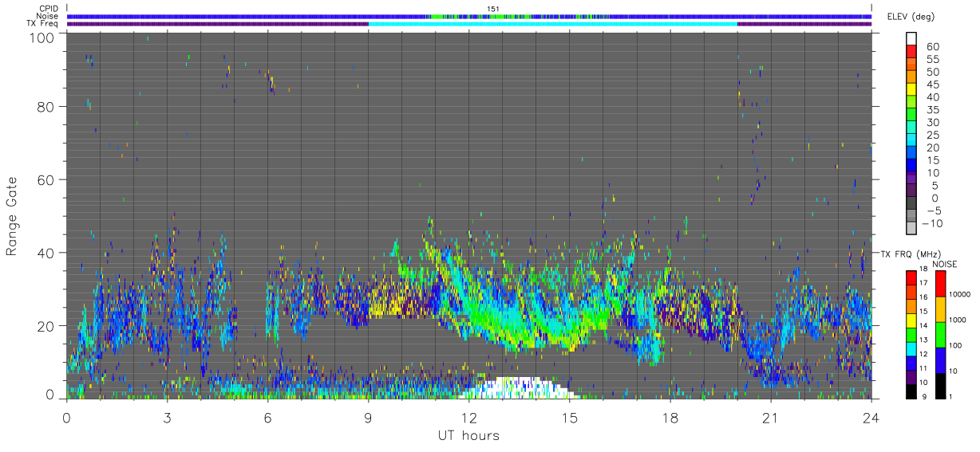Pick the black bottom segment of TX FRQ bar
This screenshot has height=452, width=980.
point(911,391)
